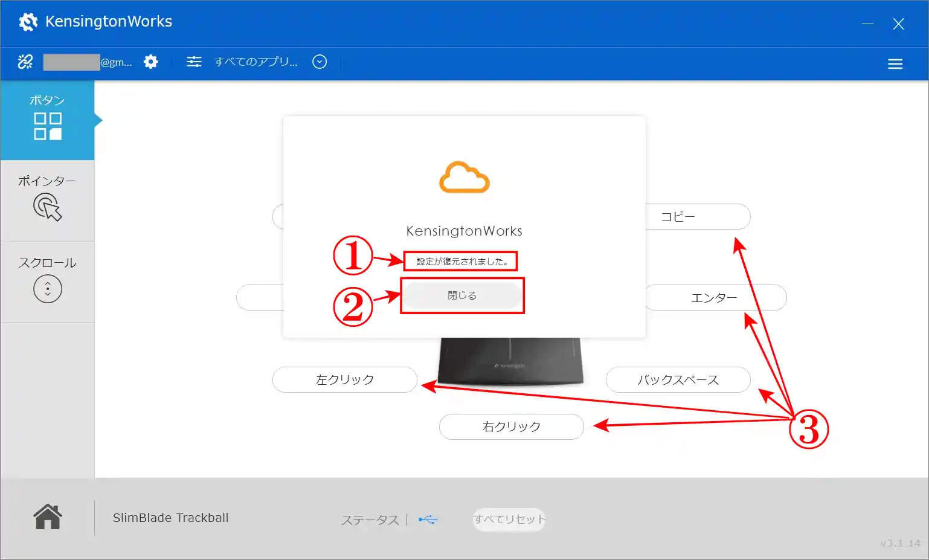This screenshot has height=560, width=929.
Task: Click the エンター button assignment
Action: [716, 297]
